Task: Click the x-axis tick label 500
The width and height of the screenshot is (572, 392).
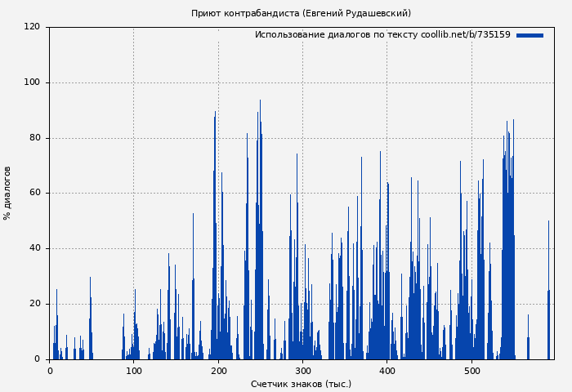Action: (471, 372)
